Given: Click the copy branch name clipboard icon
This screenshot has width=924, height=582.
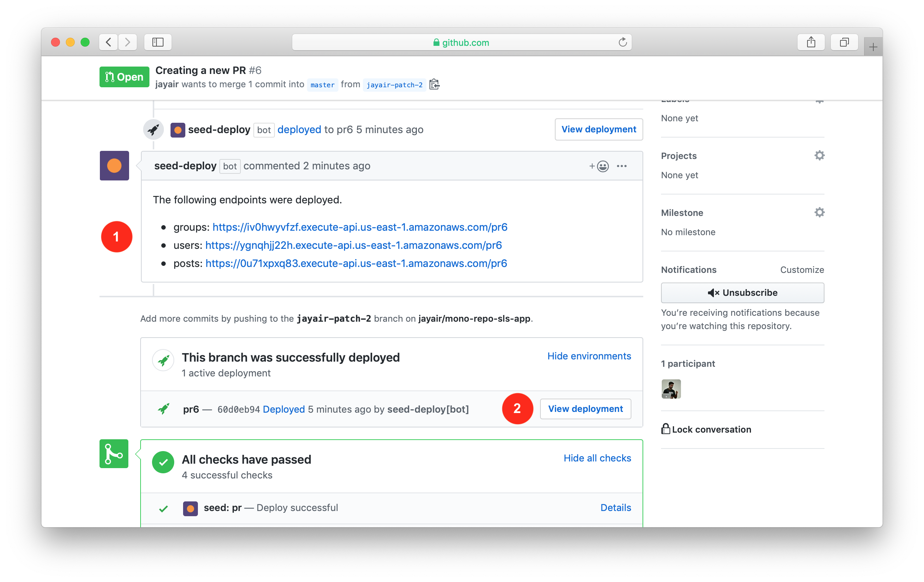Looking at the screenshot, I should (x=434, y=84).
